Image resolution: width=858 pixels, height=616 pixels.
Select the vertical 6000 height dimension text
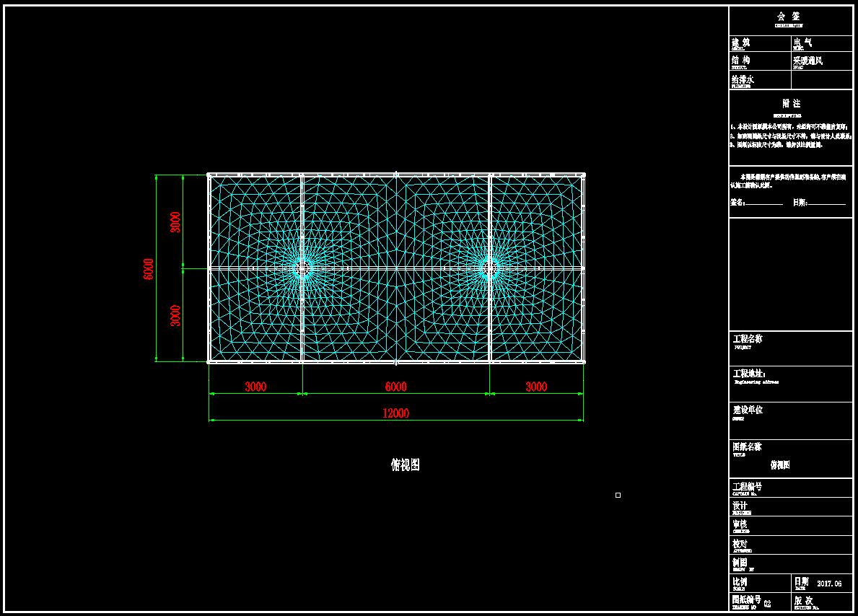(149, 268)
